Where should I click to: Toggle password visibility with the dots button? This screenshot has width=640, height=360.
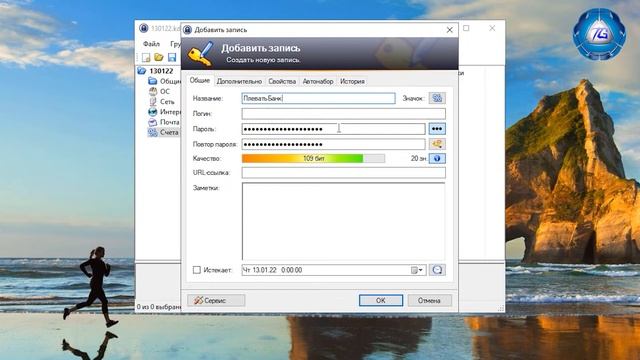[437, 129]
